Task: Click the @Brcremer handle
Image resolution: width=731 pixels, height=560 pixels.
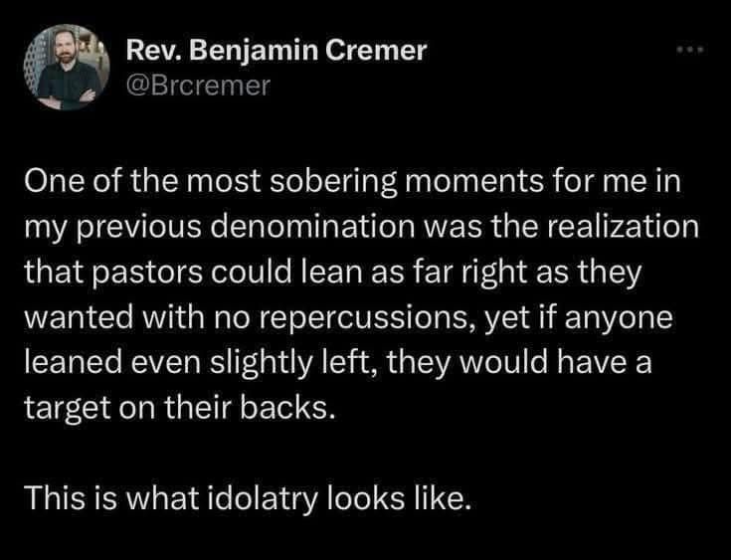Action: tap(197, 86)
